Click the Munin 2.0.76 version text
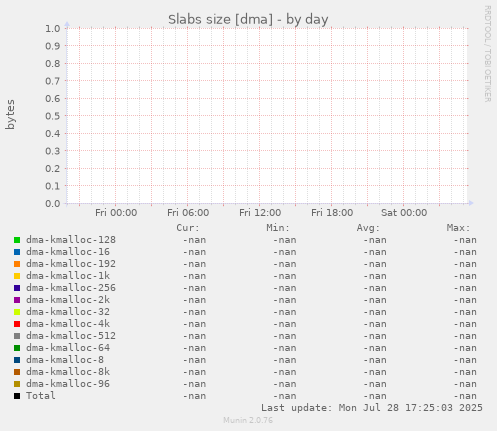This screenshot has width=497, height=431. pyautogui.click(x=248, y=420)
